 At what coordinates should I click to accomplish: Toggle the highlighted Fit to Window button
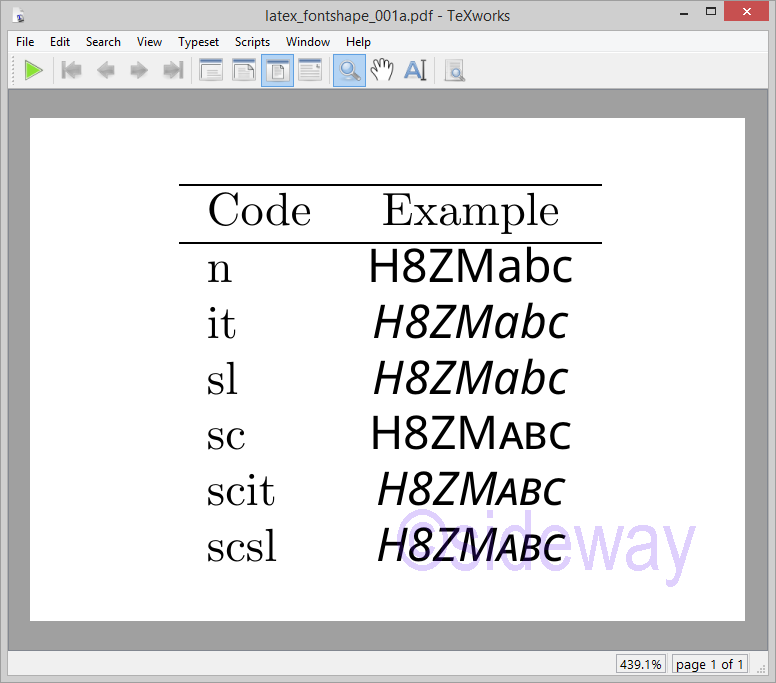click(x=277, y=70)
